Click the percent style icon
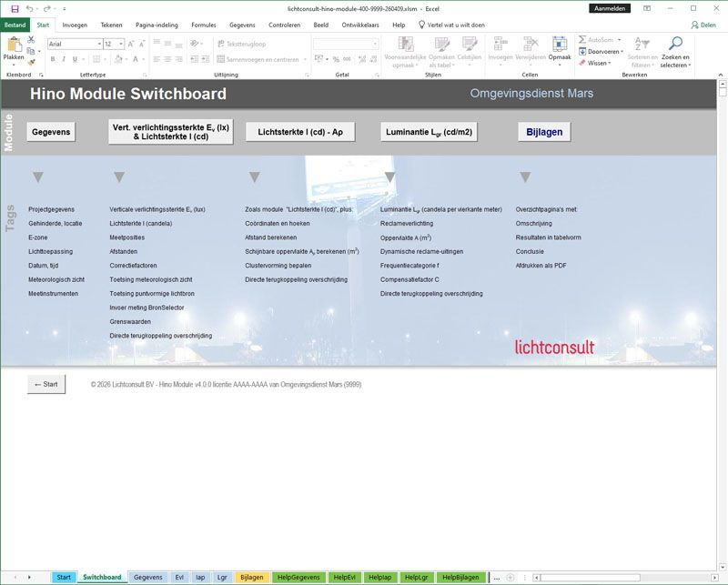The height and width of the screenshot is (585, 728). (336, 59)
